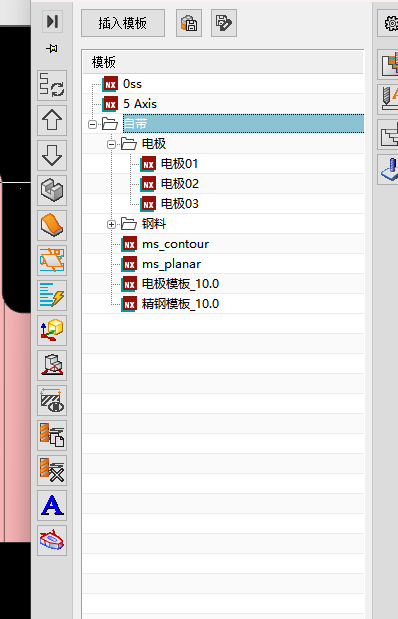
Task: Click the move up arrow icon
Action: (x=52, y=120)
